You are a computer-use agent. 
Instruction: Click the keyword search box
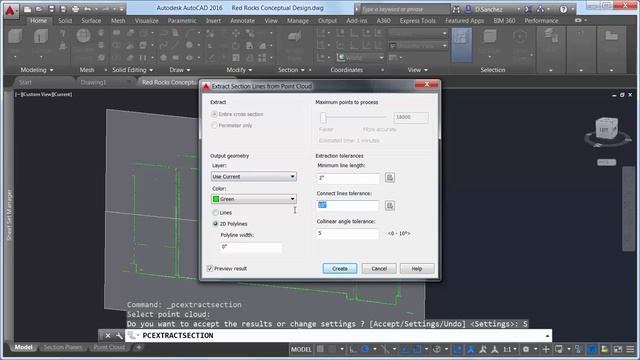(x=405, y=9)
